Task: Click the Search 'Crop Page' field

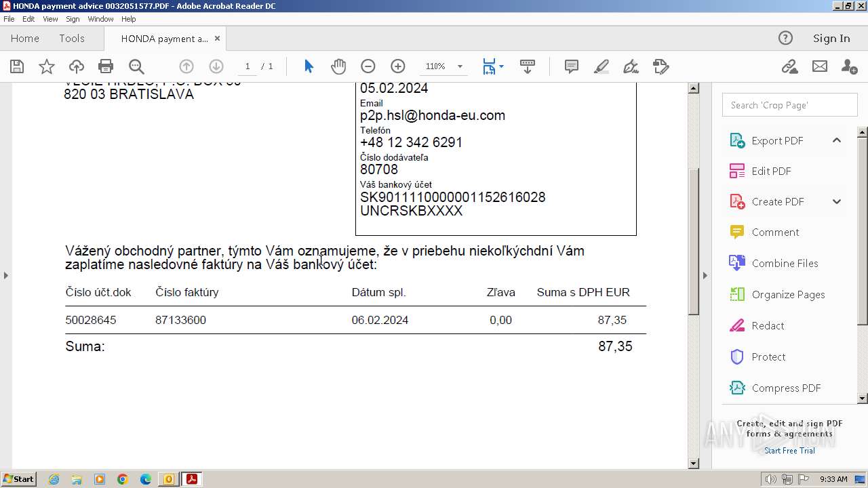Action: click(x=789, y=105)
